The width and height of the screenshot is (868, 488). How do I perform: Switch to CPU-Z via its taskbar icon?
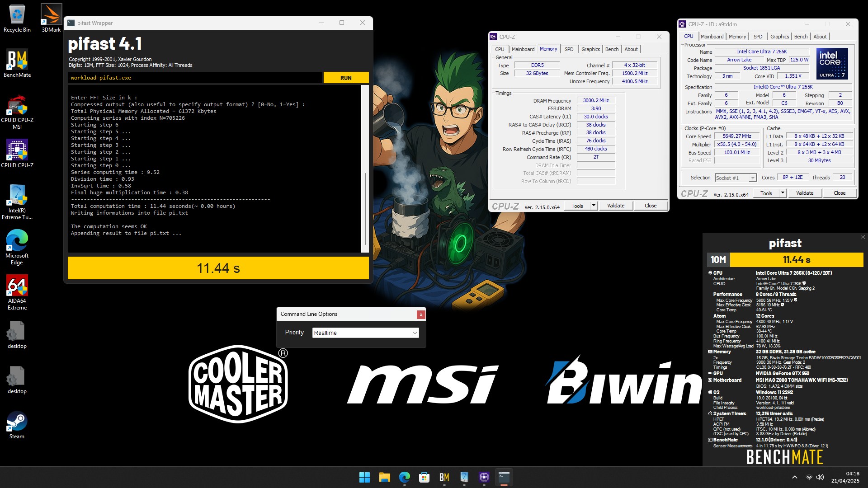click(x=484, y=477)
